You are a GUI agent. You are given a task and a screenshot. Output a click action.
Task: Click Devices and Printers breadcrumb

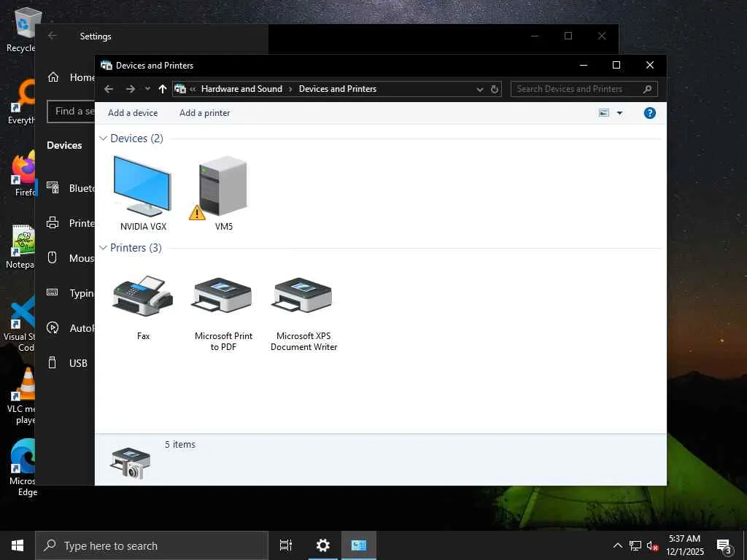[x=338, y=89]
